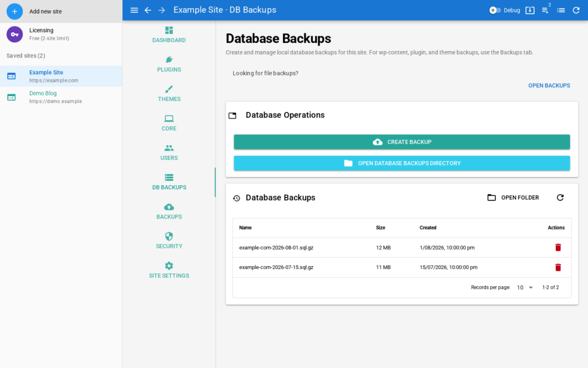The image size is (588, 368).
Task: Click the download box icon beside Debug
Action: coord(530,10)
